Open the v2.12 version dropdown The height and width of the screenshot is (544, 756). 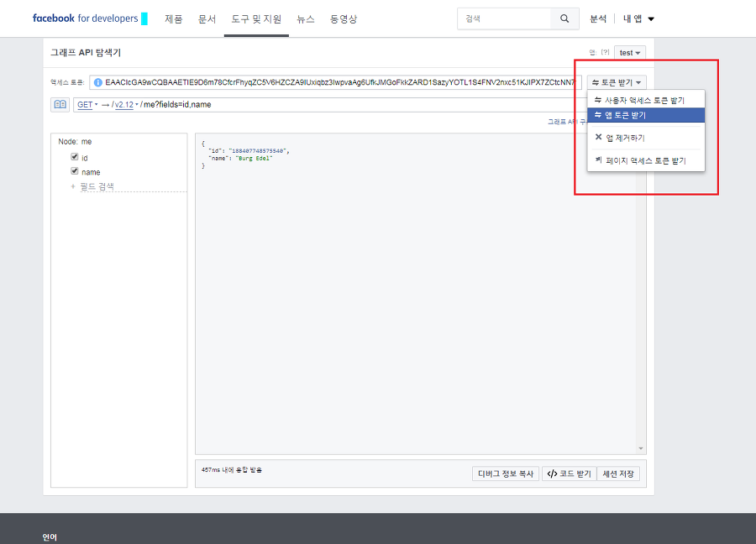[126, 105]
